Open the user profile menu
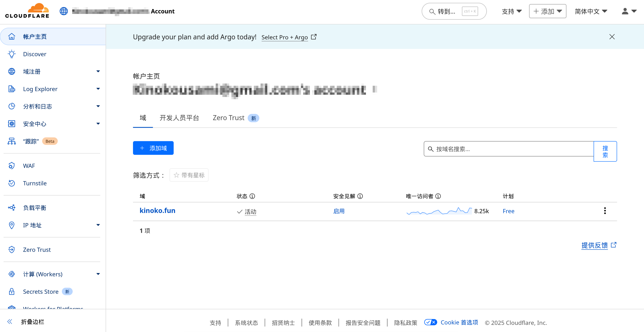Screen dimensions: 644x332 (x=629, y=11)
